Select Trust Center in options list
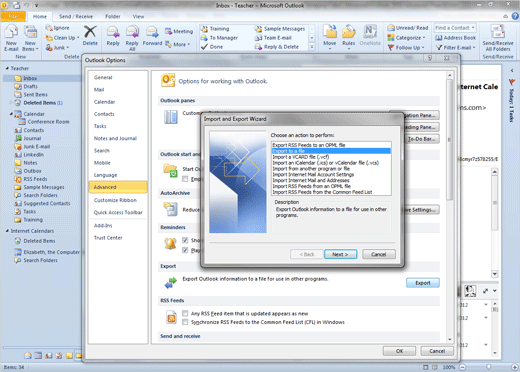Image resolution: width=520 pixels, height=372 pixels. pyautogui.click(x=108, y=238)
